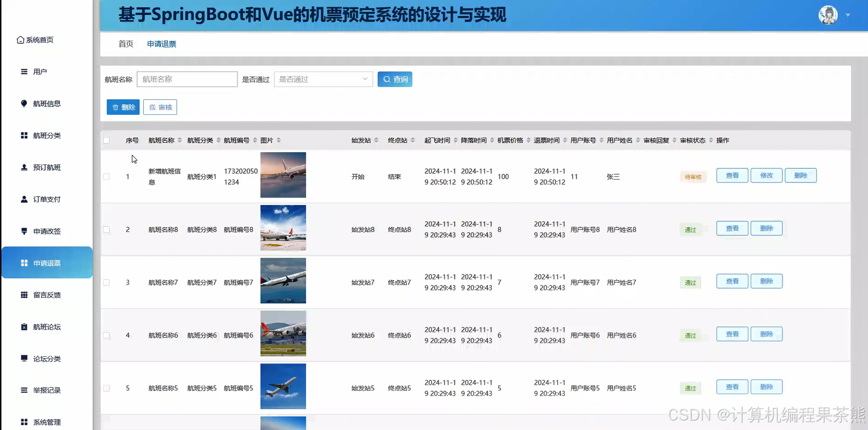The width and height of the screenshot is (868, 430).
Task: Sort by 退票时间 column arrows
Action: (565, 140)
